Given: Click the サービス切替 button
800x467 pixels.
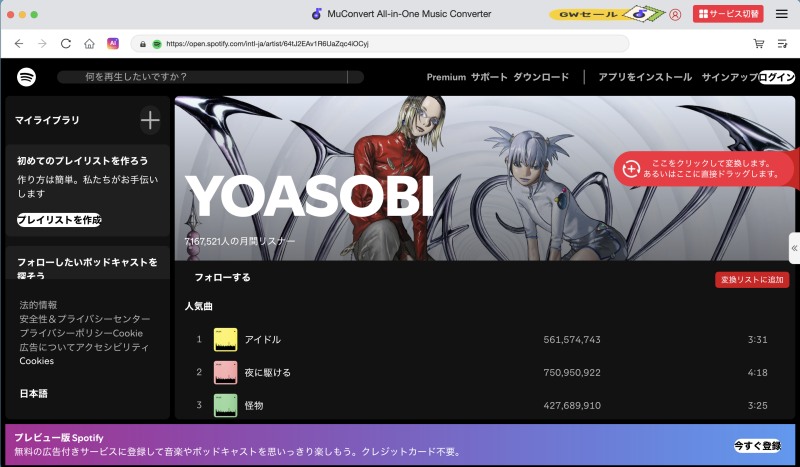Looking at the screenshot, I should tap(728, 14).
